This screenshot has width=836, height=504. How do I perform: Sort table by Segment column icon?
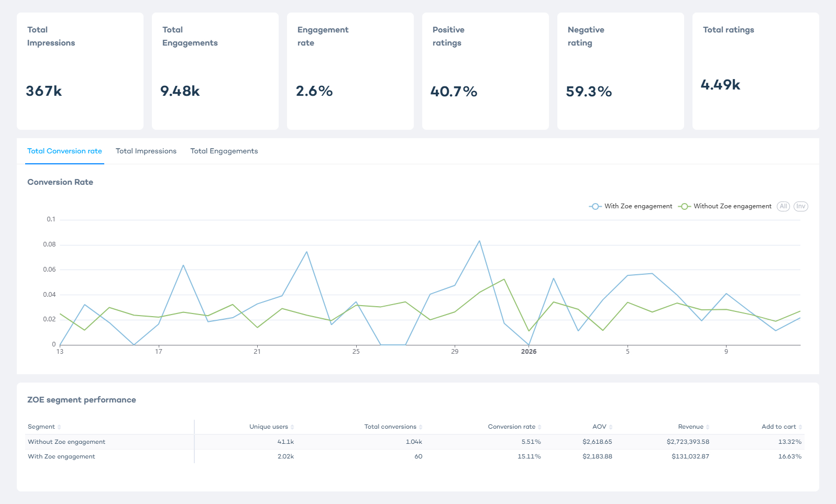point(59,427)
